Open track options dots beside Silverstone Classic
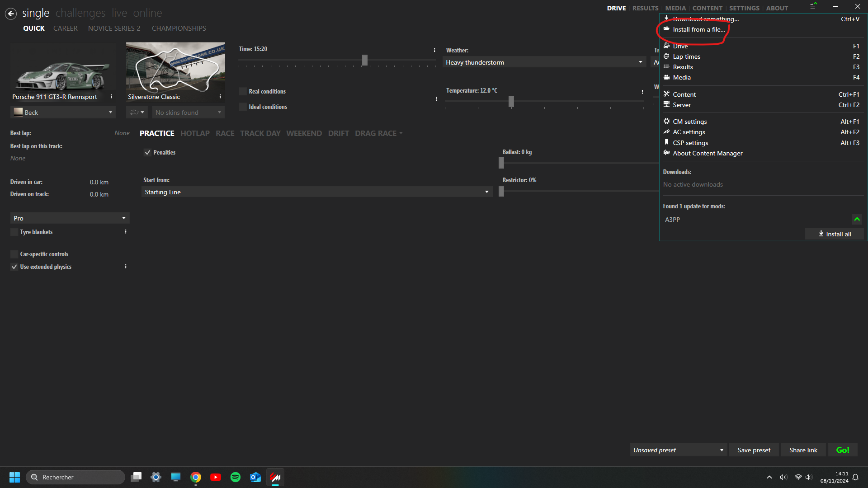Viewport: 868px width, 488px height. coord(220,97)
